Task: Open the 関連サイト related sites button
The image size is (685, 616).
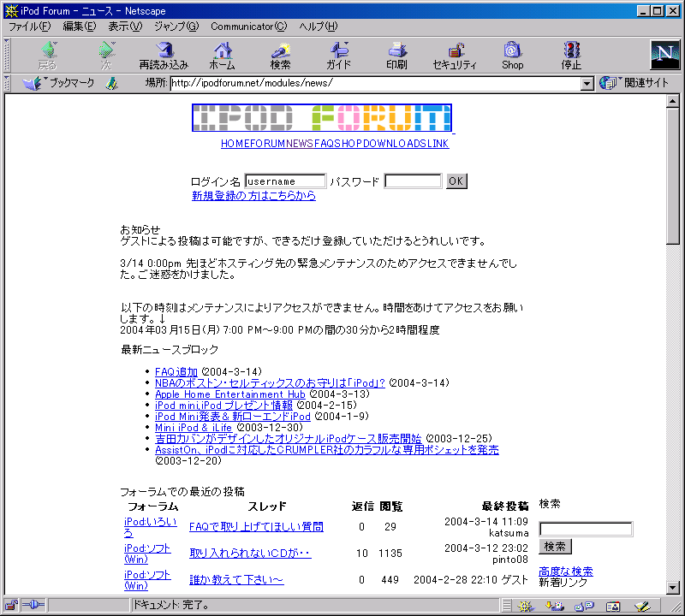Action: tap(634, 83)
